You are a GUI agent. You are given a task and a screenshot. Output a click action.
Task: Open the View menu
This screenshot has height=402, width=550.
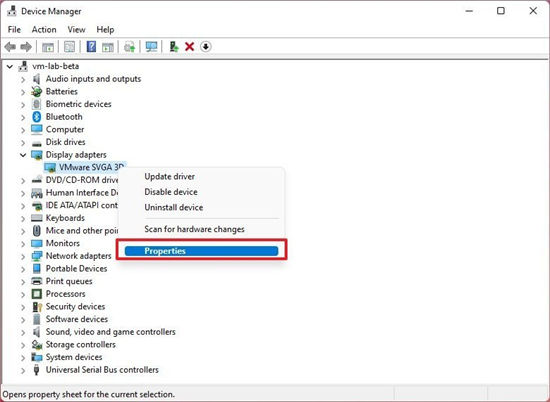[x=76, y=29]
